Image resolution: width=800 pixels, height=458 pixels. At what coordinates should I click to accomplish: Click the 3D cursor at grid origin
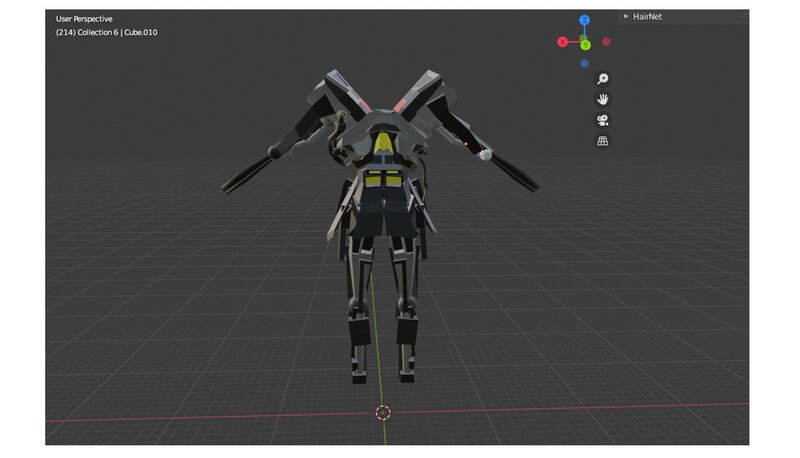pos(383,411)
